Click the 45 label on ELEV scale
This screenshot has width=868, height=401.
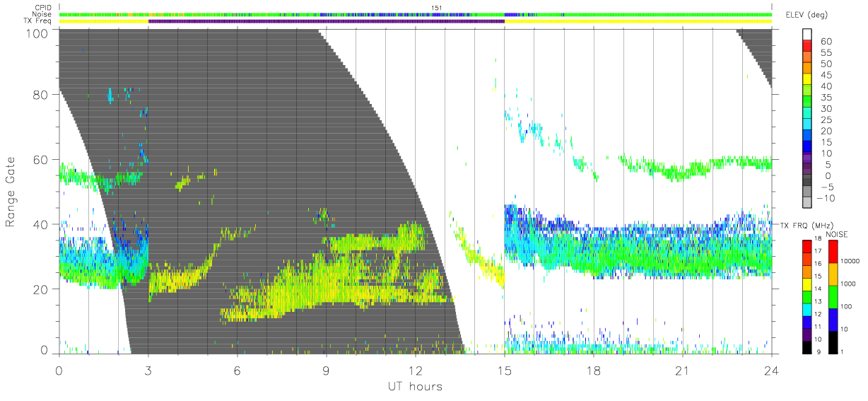point(826,74)
